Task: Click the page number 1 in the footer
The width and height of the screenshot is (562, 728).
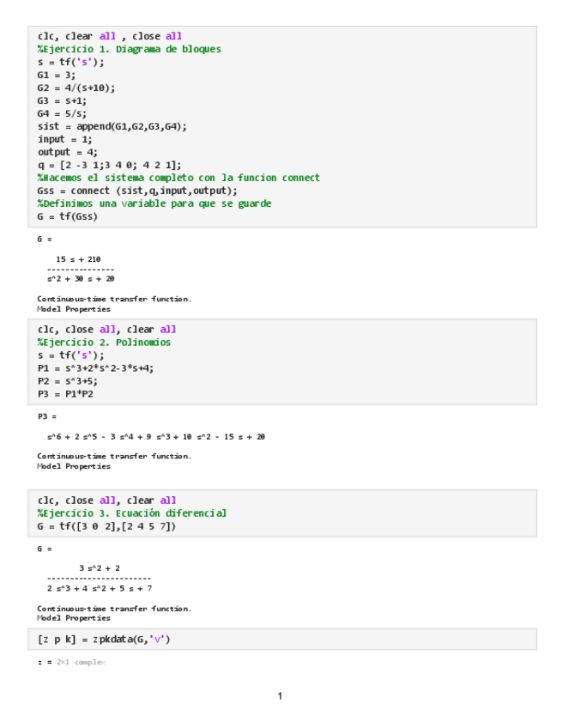Action: (x=280, y=696)
